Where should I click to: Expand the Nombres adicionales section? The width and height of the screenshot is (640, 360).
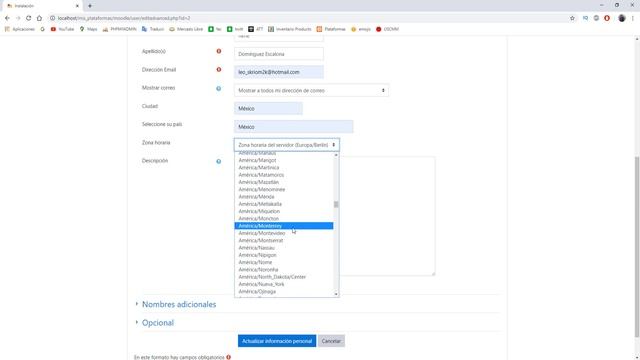click(x=179, y=304)
